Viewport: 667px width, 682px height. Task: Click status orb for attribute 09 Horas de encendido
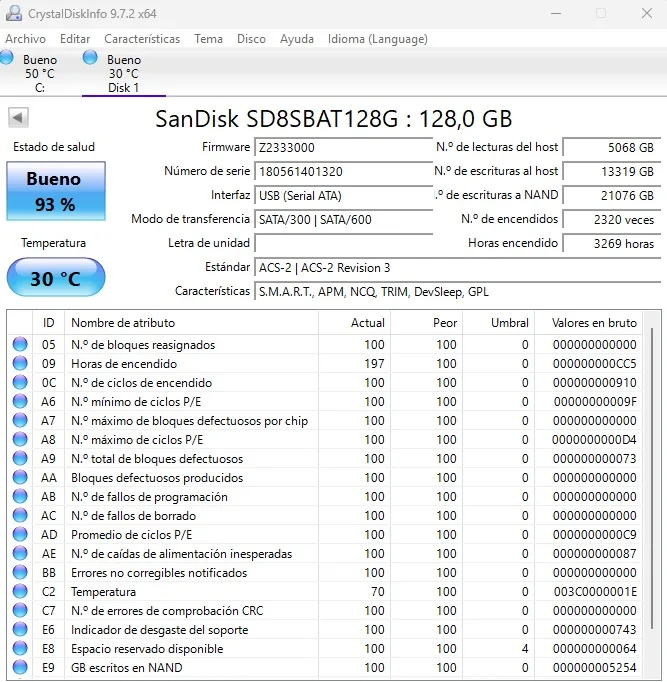(20, 363)
